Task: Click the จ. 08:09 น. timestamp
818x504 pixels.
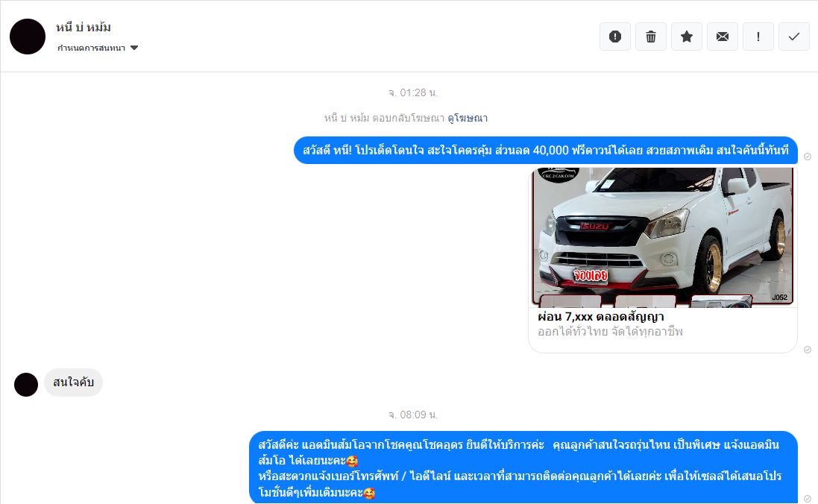Action: (412, 415)
